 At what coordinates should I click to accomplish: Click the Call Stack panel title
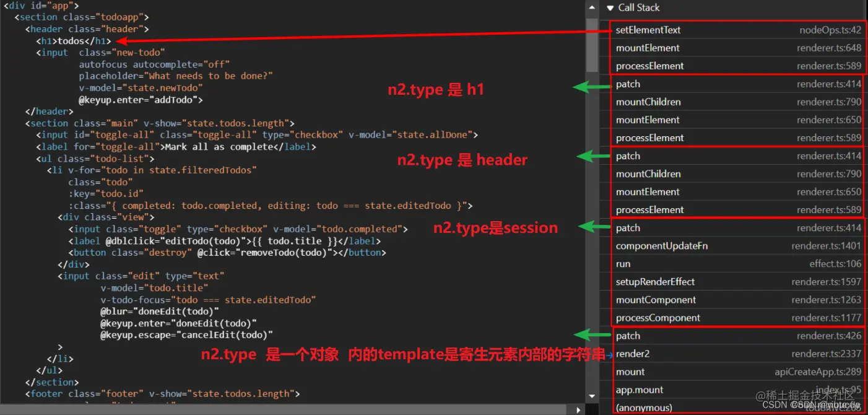pos(639,8)
